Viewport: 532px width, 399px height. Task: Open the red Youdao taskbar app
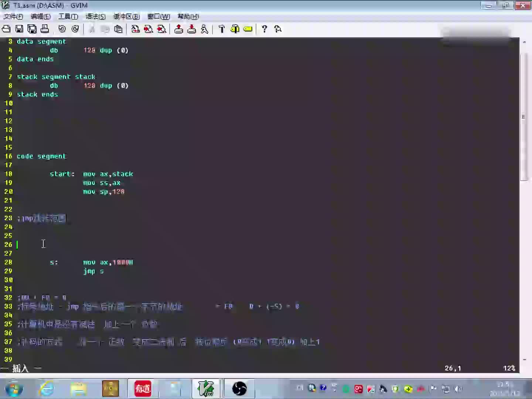pos(143,389)
